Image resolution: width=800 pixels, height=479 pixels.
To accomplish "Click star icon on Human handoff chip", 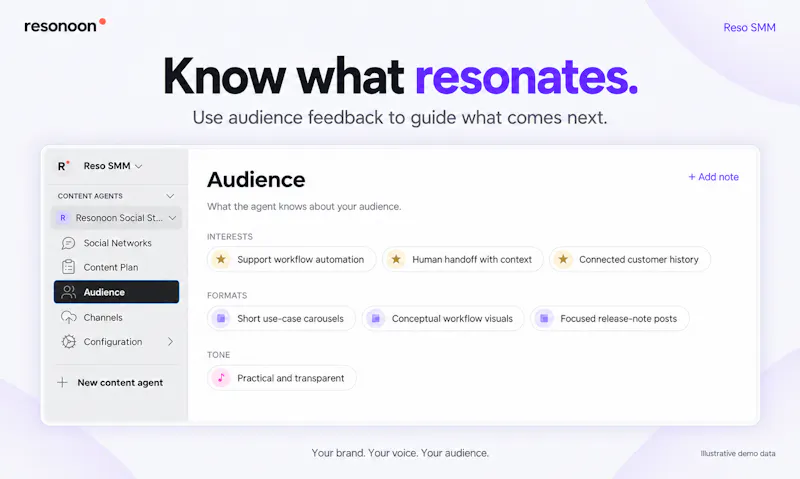I will point(396,259).
